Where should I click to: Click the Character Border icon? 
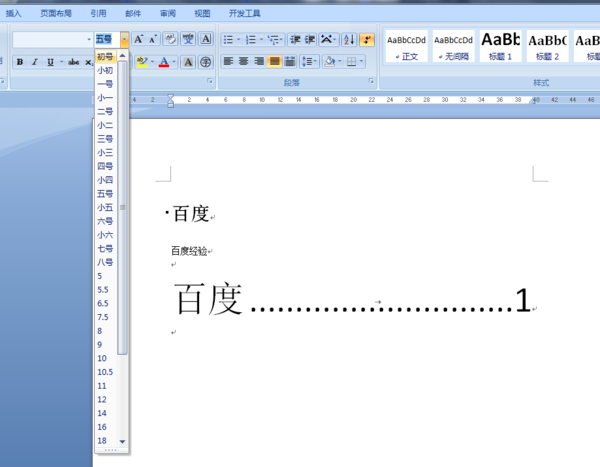206,39
